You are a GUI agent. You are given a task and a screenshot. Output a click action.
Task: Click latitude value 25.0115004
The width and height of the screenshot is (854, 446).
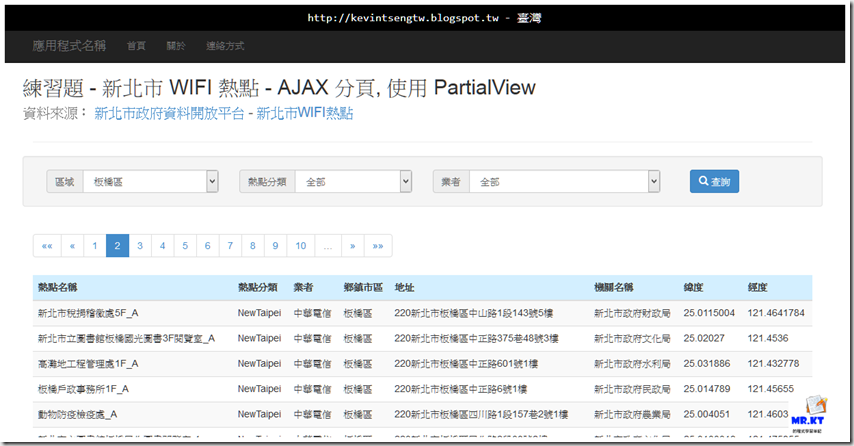(x=709, y=313)
